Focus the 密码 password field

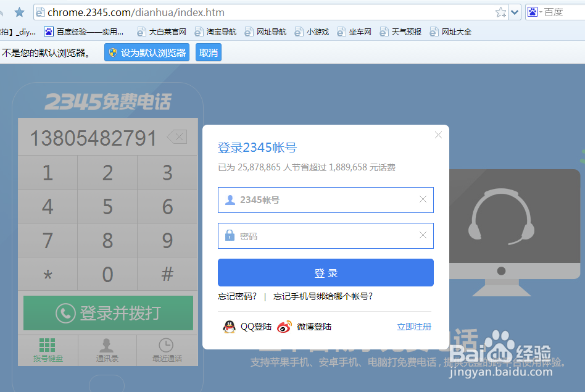pos(326,236)
